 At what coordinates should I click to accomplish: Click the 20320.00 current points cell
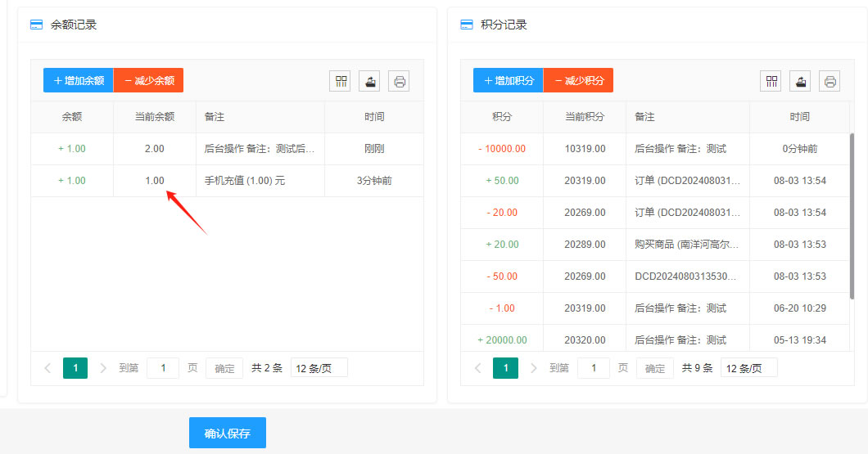[585, 339]
